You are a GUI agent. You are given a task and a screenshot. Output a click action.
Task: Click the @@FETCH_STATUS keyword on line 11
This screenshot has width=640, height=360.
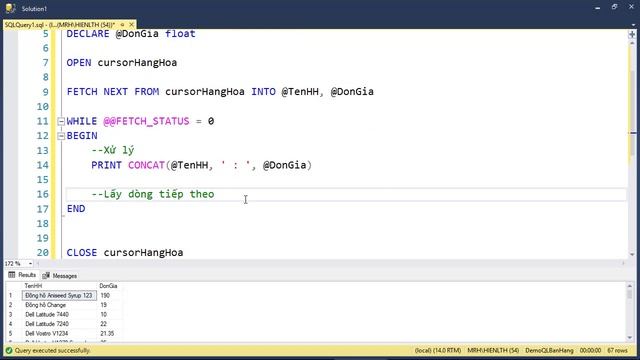point(146,121)
